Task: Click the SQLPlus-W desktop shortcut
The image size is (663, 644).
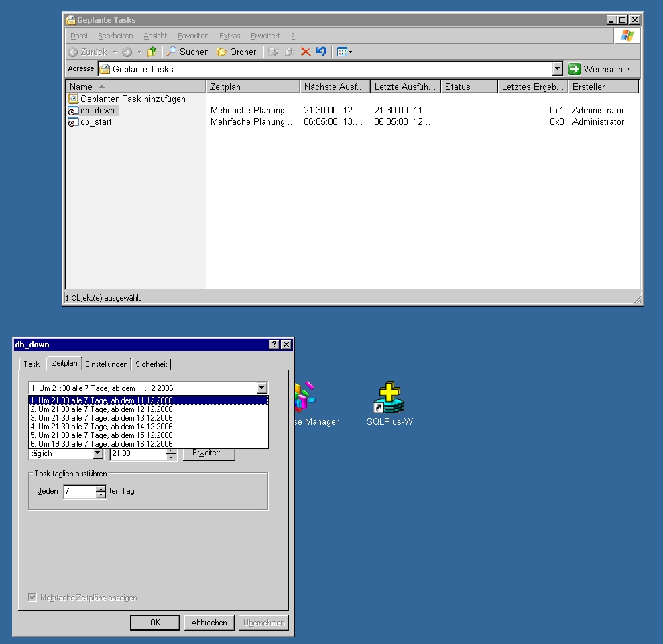Action: 389,403
